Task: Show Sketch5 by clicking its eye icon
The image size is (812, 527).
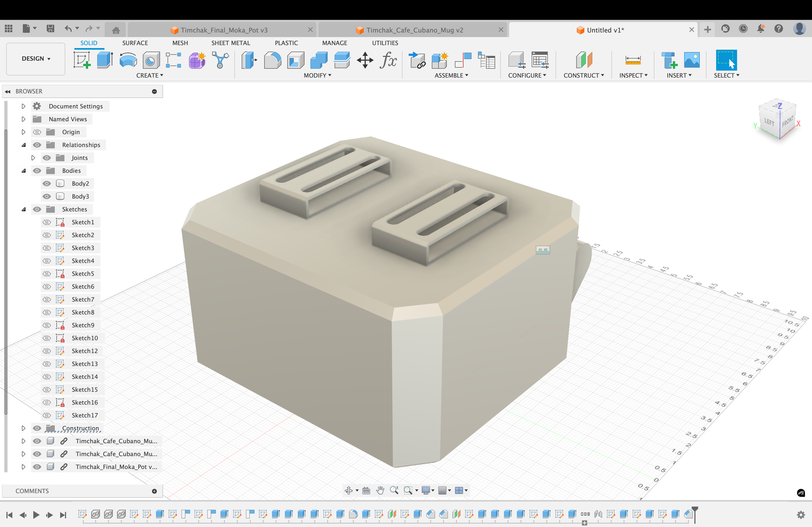Action: [47, 274]
